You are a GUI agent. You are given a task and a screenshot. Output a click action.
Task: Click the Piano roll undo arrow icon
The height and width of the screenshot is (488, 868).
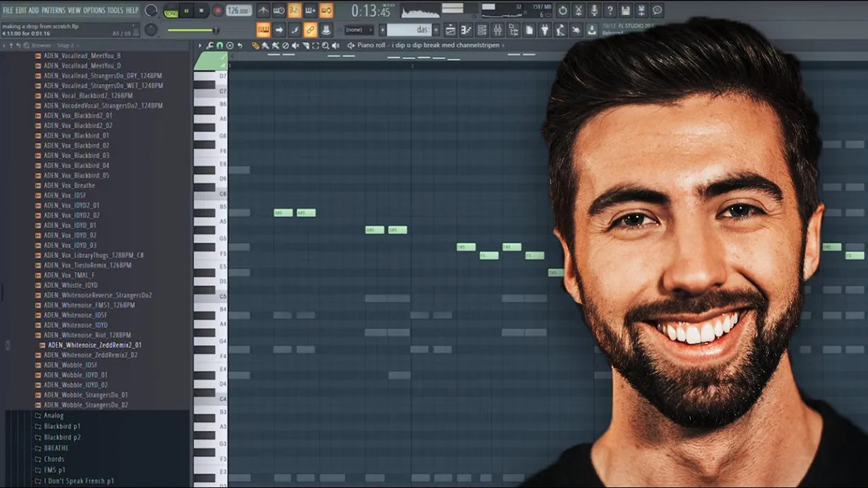tap(240, 45)
